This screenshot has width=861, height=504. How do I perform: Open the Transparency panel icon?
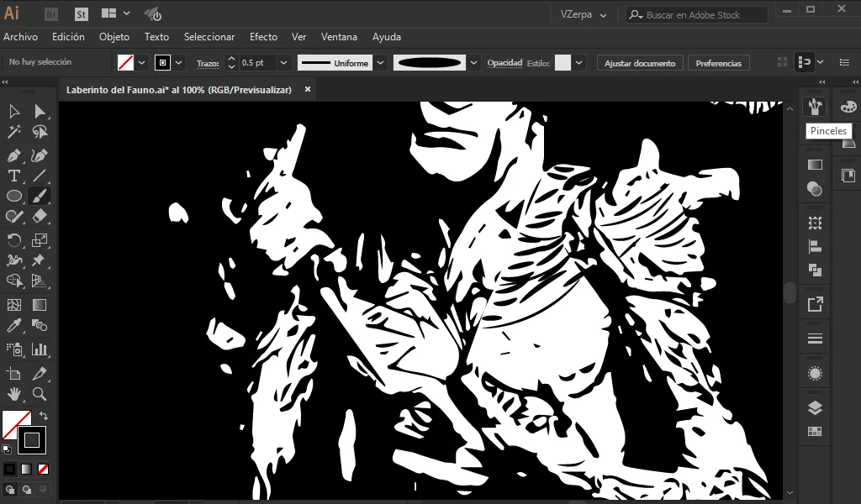815,189
